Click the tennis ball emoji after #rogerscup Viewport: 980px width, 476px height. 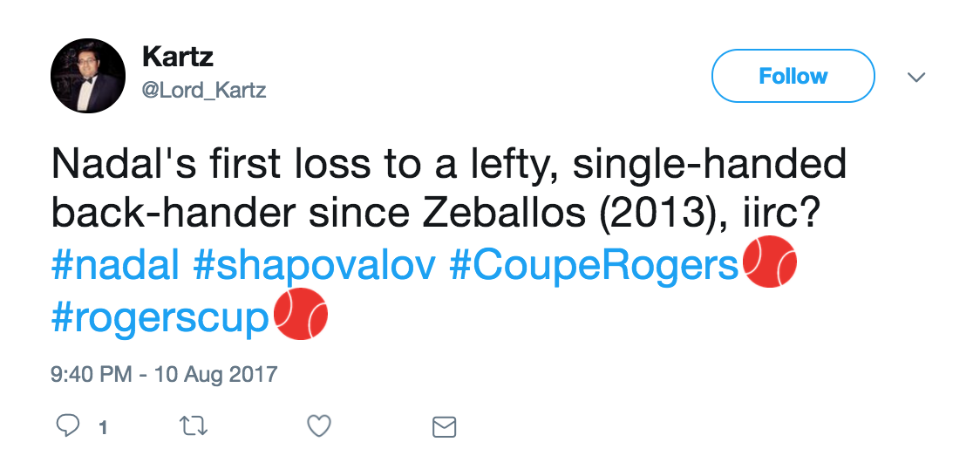tap(301, 315)
